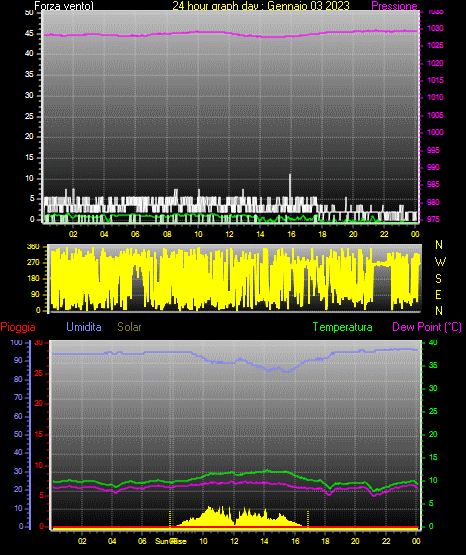Image resolution: width=466 pixels, height=555 pixels.
Task: Click the 90 value on humidity axis
Action: [18, 360]
